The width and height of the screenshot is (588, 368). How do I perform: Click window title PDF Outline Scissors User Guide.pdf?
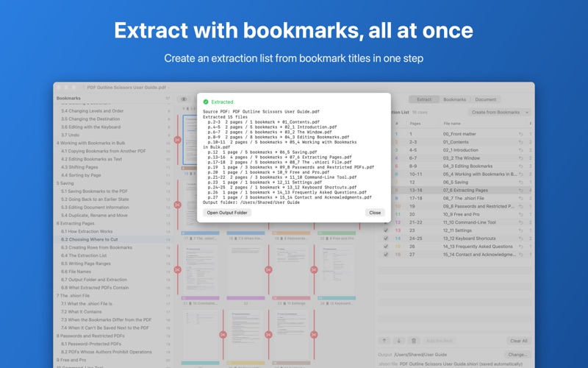[x=126, y=88]
